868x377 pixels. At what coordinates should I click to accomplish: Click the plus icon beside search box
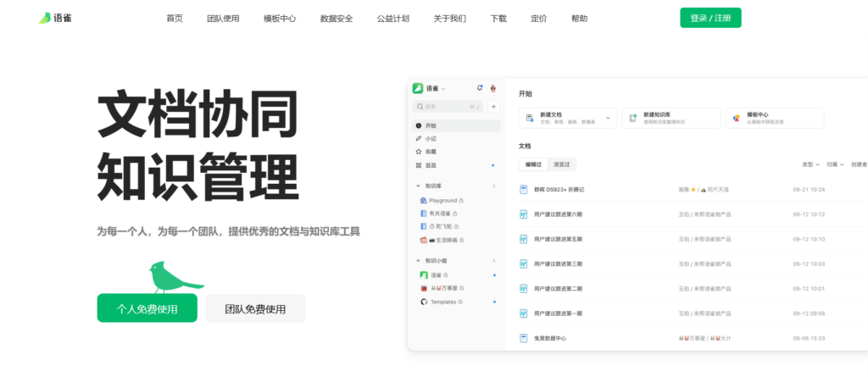(493, 107)
